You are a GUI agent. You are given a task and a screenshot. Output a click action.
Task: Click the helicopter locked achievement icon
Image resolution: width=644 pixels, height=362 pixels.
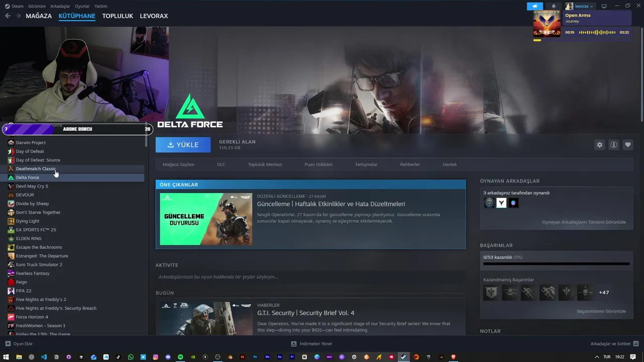tap(509, 293)
